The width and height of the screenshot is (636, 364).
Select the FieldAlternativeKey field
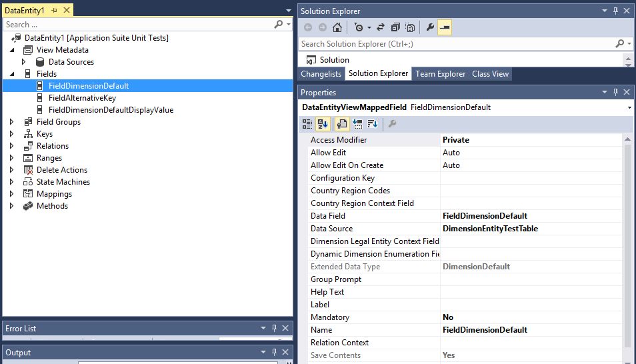coord(83,98)
